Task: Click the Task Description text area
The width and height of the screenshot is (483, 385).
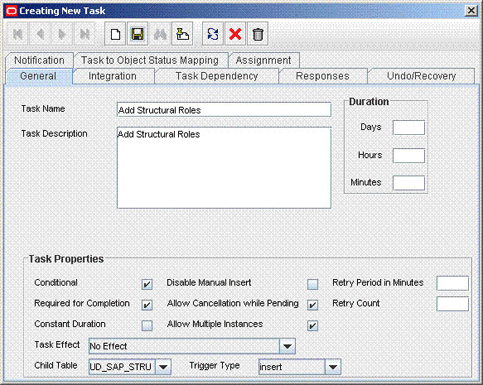Action: coord(224,168)
